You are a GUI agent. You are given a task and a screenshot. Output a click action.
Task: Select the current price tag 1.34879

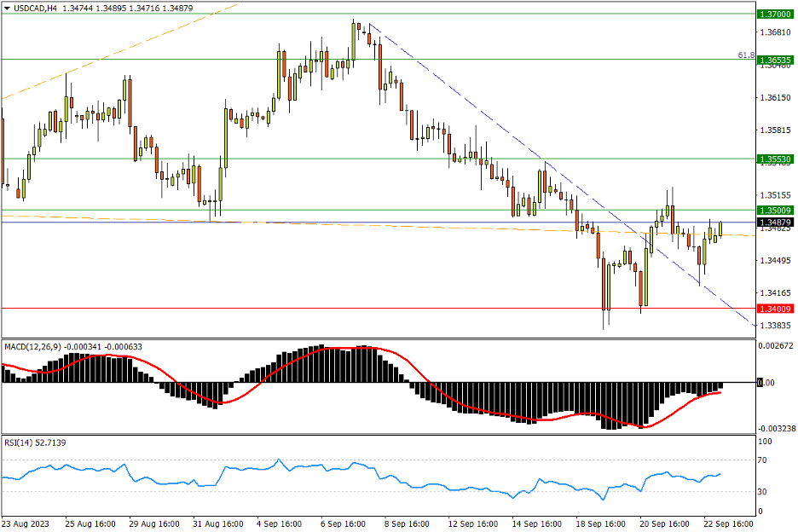(776, 223)
